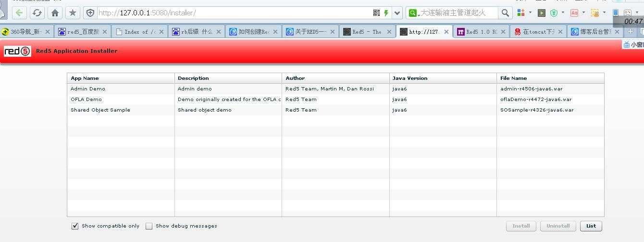
Task: Open the QR code icon in address bar
Action: [x=376, y=13]
